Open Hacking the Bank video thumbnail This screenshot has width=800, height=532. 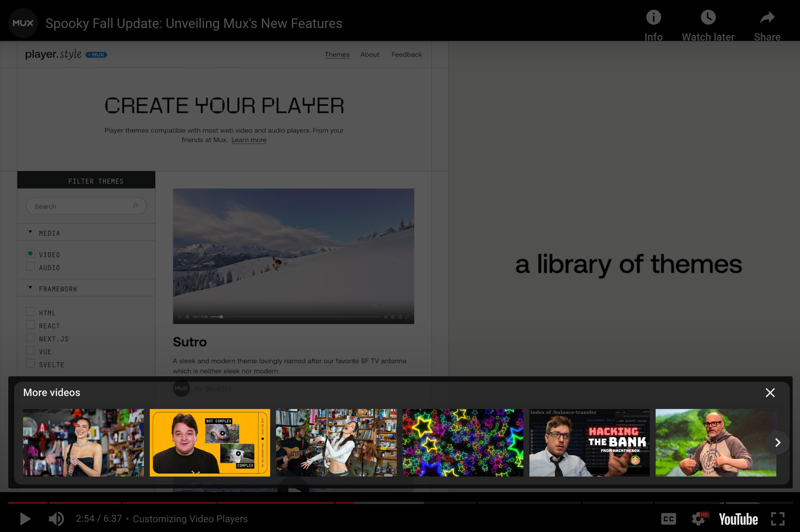pos(589,443)
